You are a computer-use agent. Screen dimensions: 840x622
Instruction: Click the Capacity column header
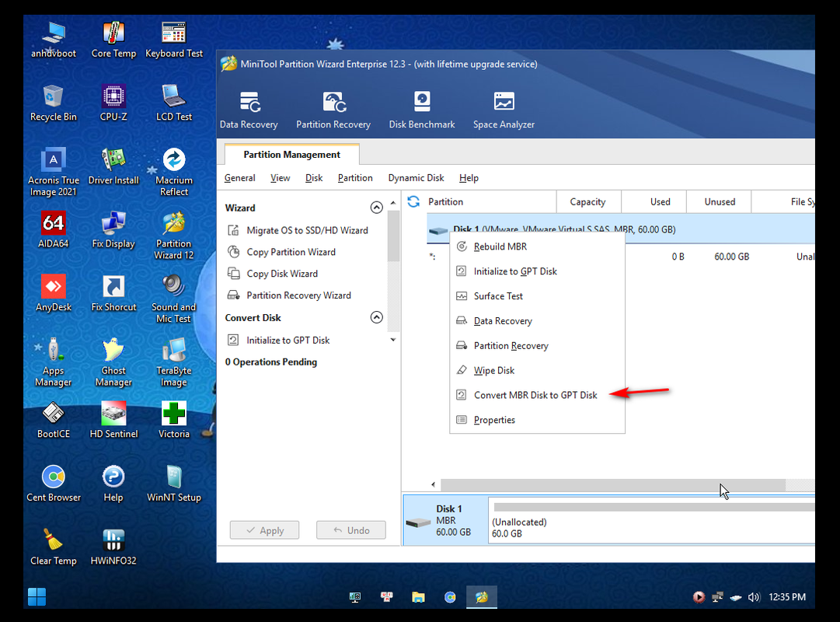point(588,201)
